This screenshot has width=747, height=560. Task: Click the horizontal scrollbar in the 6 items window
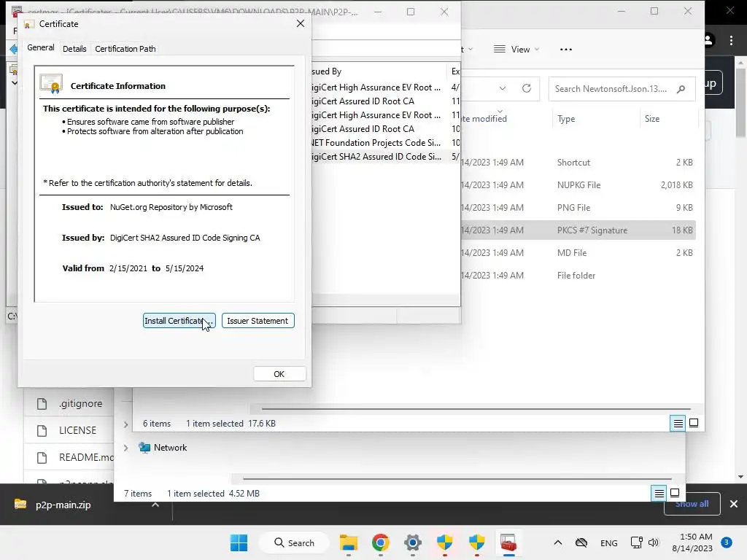coord(476,408)
